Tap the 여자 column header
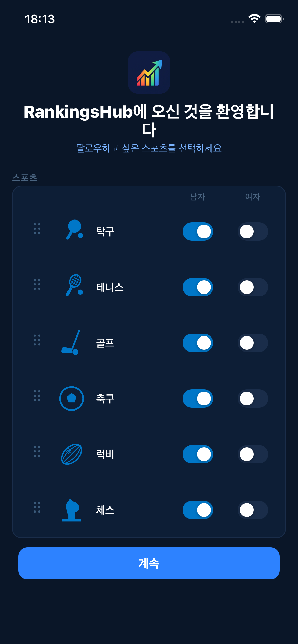Screen dimensions: 298x644 [253, 197]
